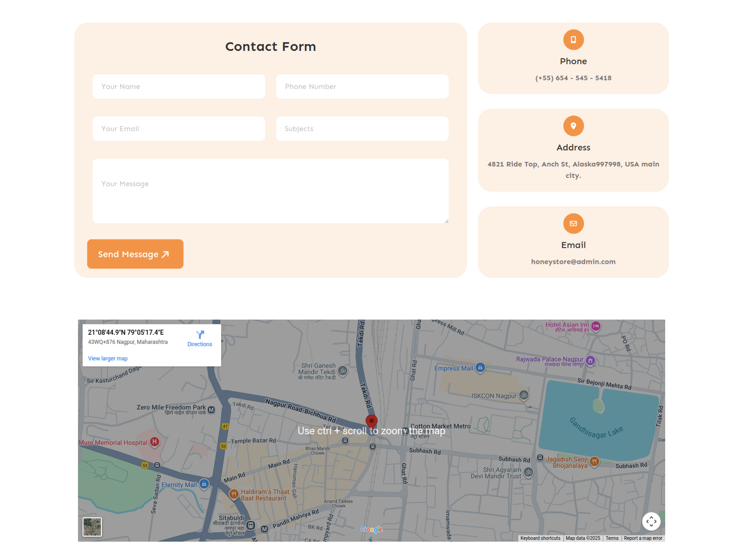Click the Report a map error link
Screen dimensions: 734x560
coord(643,538)
